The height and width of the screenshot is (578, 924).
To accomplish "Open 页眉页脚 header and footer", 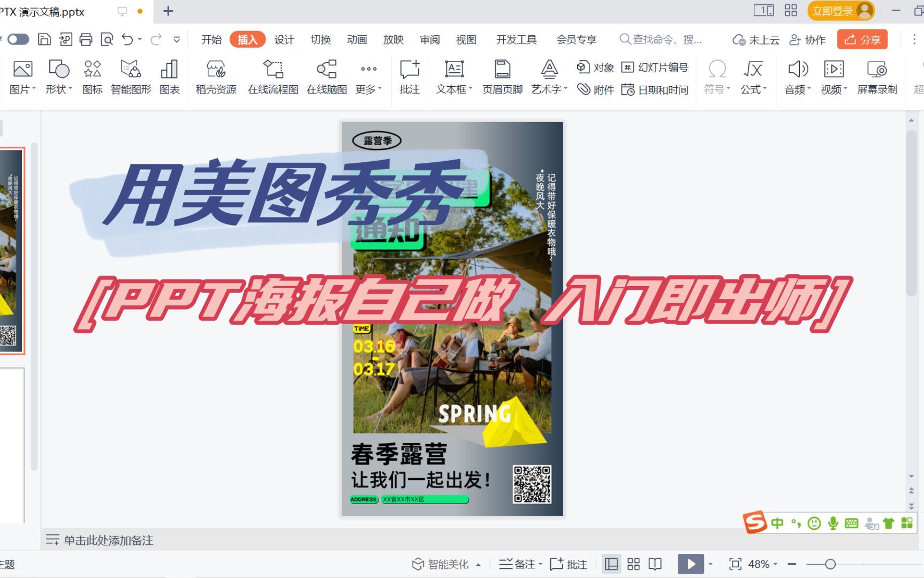I will click(502, 77).
